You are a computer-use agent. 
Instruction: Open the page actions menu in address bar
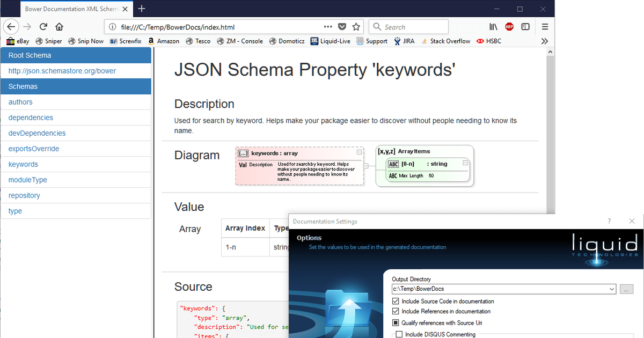(328, 26)
